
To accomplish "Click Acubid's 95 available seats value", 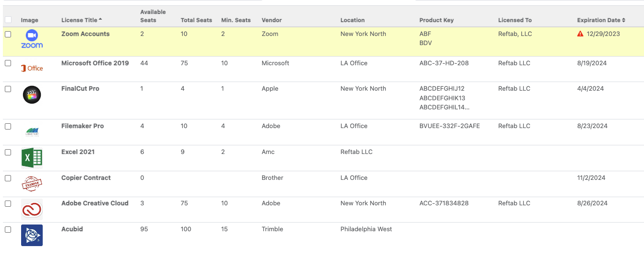I will tap(144, 229).
